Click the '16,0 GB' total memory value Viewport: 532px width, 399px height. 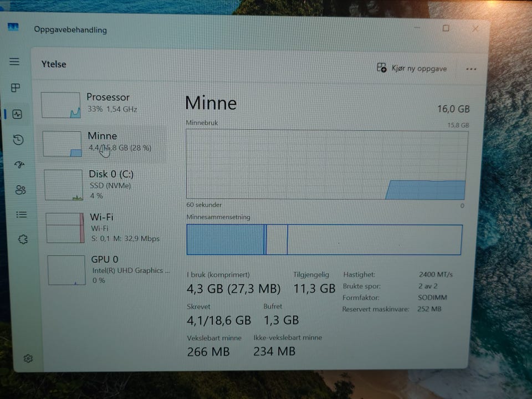[x=453, y=109]
